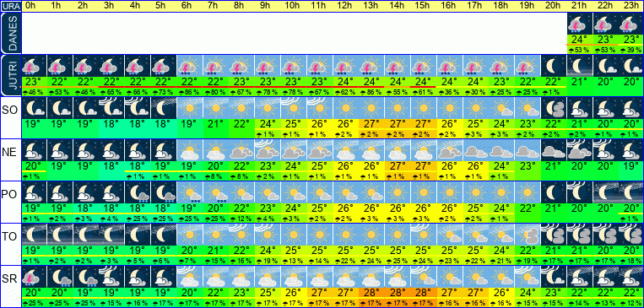
Task: Click the 23h column header
Action: 630,6
